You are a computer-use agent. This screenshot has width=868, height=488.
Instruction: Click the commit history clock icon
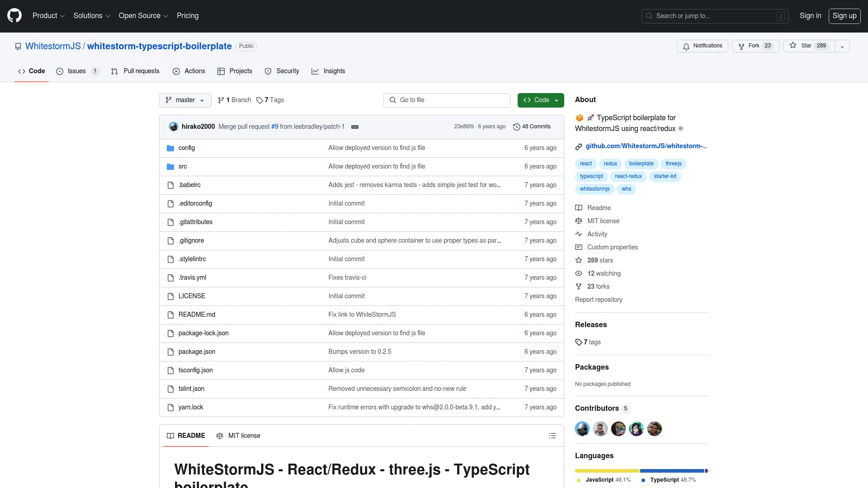(517, 127)
